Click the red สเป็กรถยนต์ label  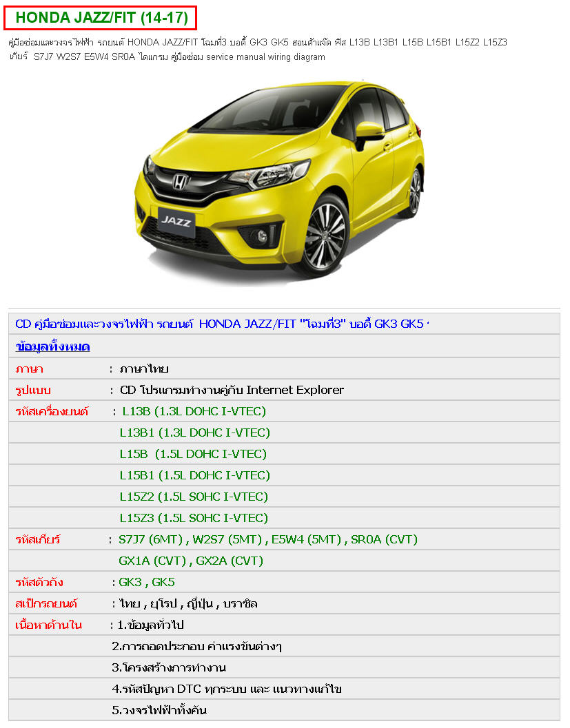pyautogui.click(x=46, y=603)
